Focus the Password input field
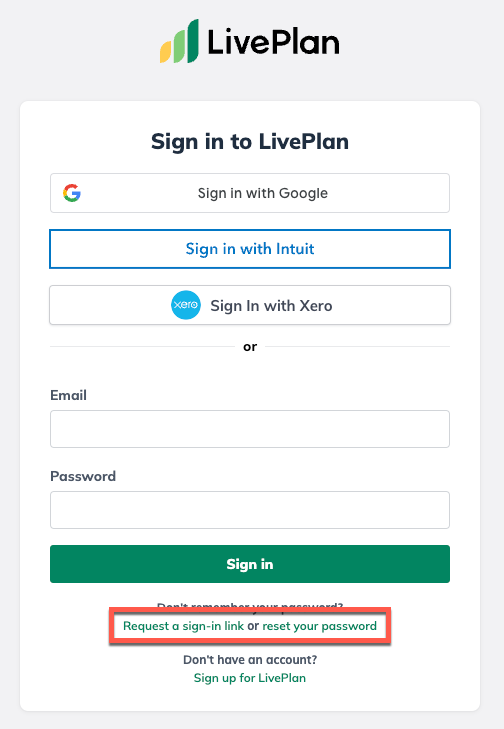Viewport: 504px width, 729px height. coord(250,510)
